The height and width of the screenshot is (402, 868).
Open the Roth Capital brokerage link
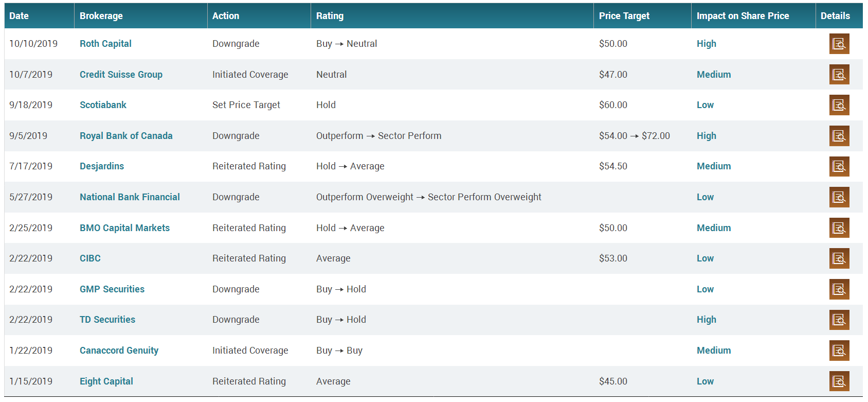click(x=105, y=44)
